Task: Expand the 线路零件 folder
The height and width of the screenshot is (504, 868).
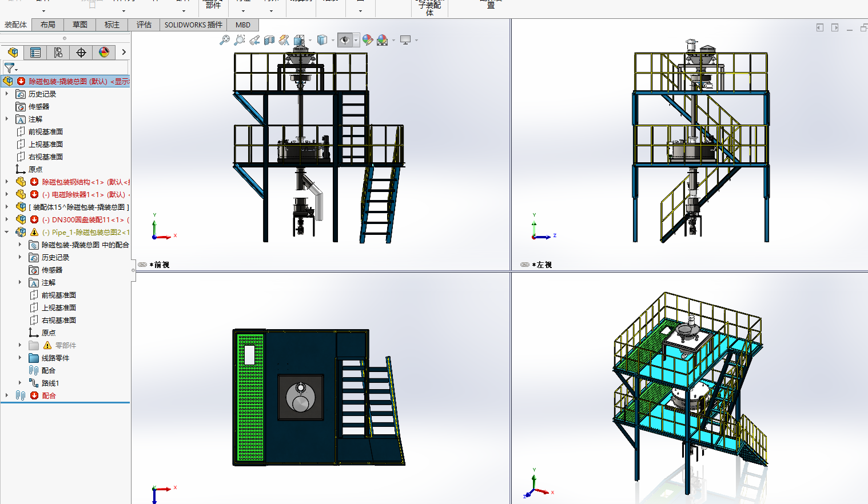Action: pos(20,358)
